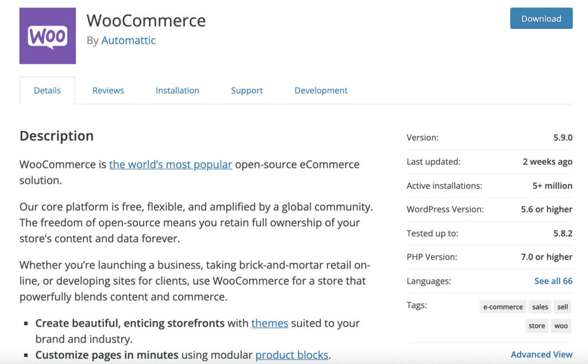Click the 5.6 or higher value
This screenshot has height=364, width=588.
547,209
